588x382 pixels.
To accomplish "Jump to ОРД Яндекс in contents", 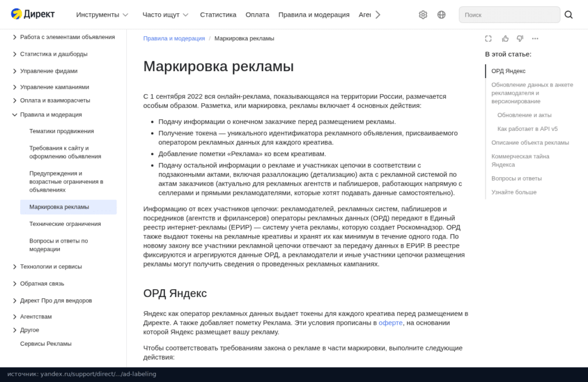I will (x=508, y=71).
